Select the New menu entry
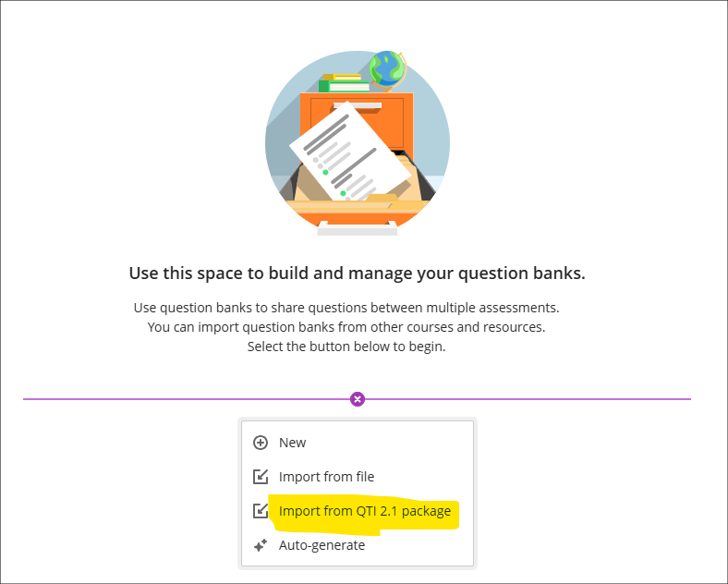This screenshot has width=728, height=584. point(357,443)
